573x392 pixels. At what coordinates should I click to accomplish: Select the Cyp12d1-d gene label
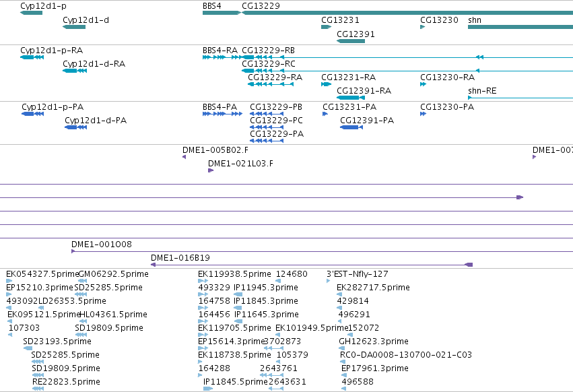click(x=86, y=20)
